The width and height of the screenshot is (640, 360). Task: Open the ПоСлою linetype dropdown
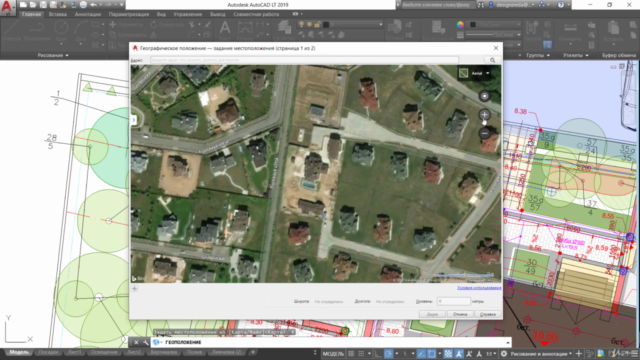(x=494, y=35)
